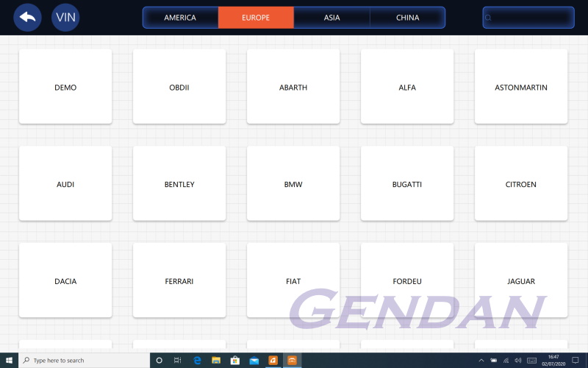Open the volume control icon
The height and width of the screenshot is (368, 588).
point(518,361)
